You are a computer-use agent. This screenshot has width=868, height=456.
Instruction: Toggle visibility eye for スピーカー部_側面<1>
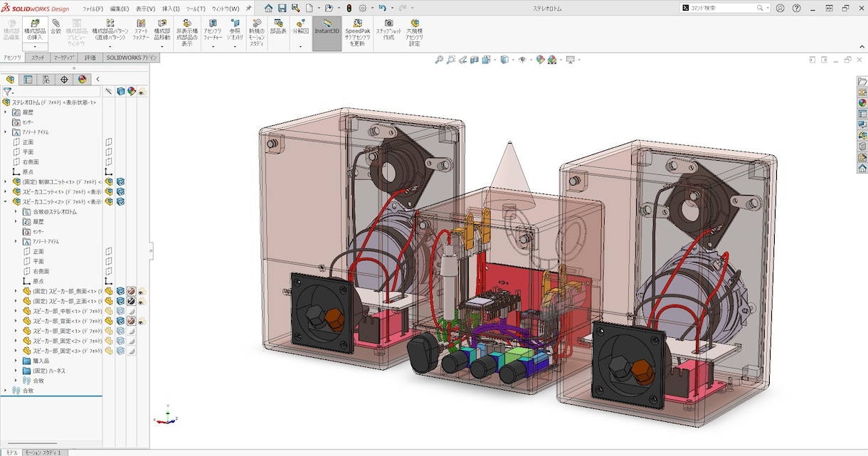142,291
